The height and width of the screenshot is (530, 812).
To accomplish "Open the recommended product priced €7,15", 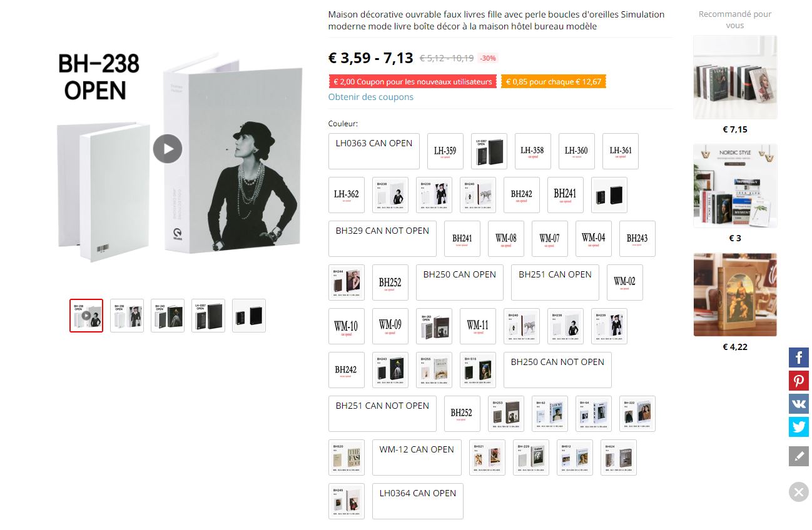I will click(x=735, y=77).
